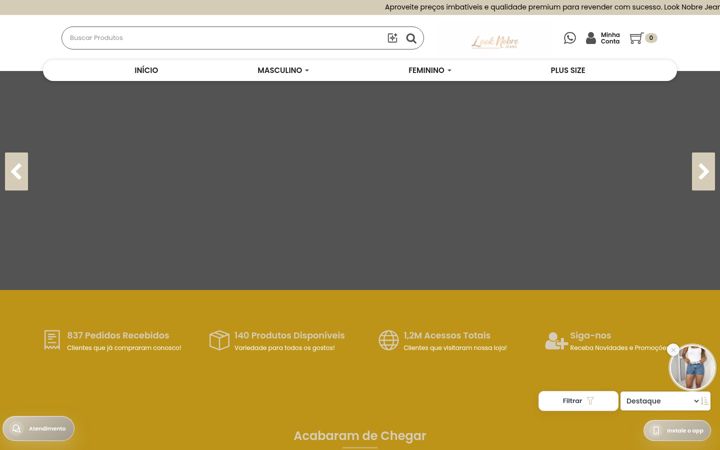Go to previous banner slide
Image resolution: width=720 pixels, height=450 pixels.
pos(17,171)
